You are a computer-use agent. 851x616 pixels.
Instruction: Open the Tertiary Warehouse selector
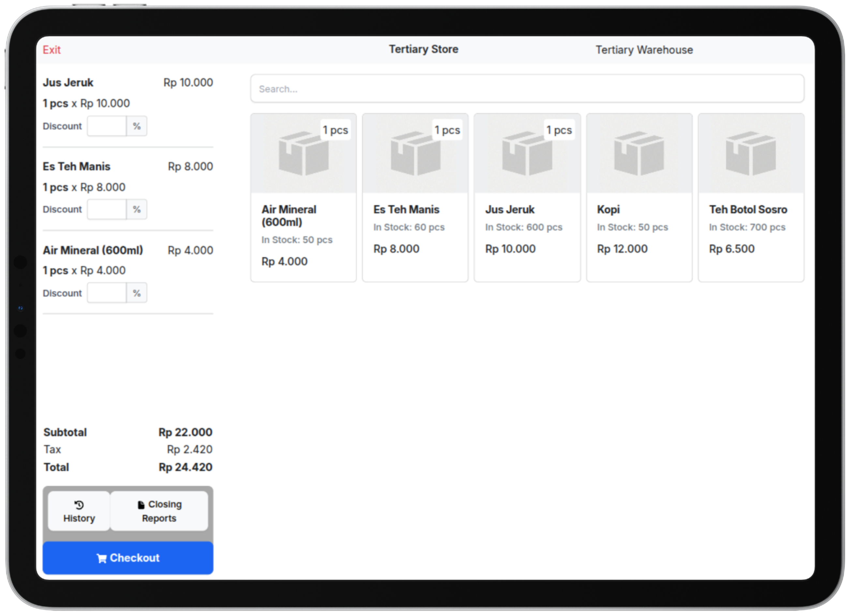tap(644, 50)
